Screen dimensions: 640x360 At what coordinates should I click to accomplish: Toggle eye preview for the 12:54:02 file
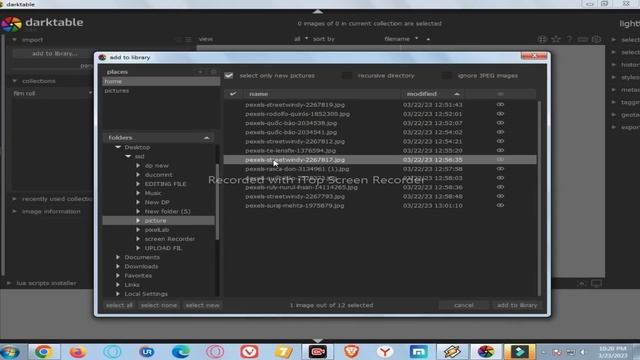tap(500, 132)
